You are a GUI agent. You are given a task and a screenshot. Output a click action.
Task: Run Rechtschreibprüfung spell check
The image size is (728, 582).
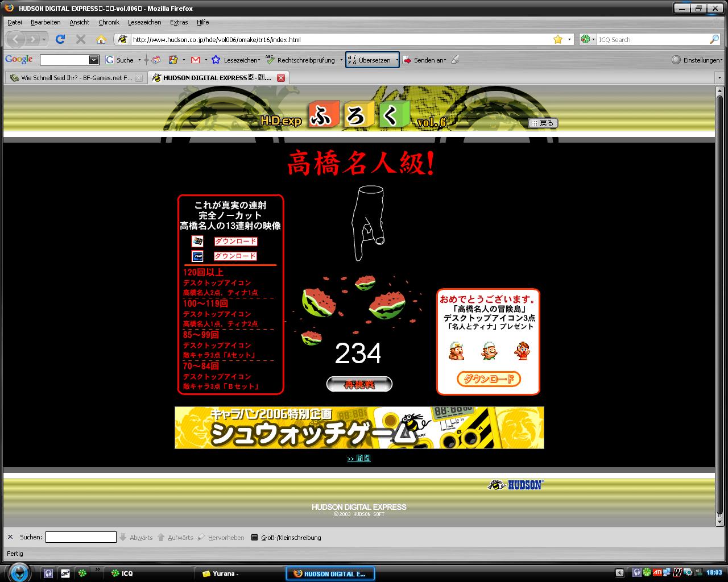(300, 60)
